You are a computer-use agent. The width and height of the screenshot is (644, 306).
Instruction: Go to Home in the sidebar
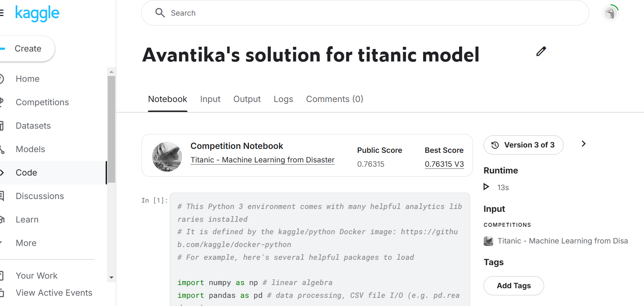pyautogui.click(x=27, y=79)
